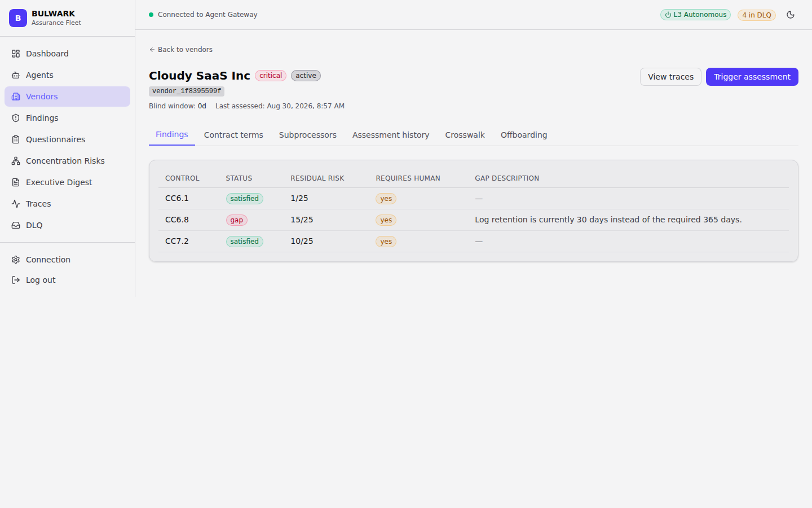Click the Log out arrow icon

click(16, 280)
